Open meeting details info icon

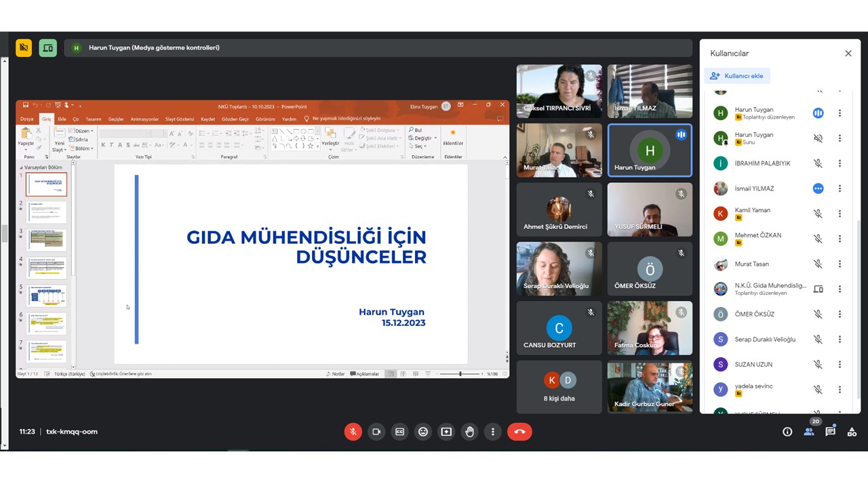(787, 432)
